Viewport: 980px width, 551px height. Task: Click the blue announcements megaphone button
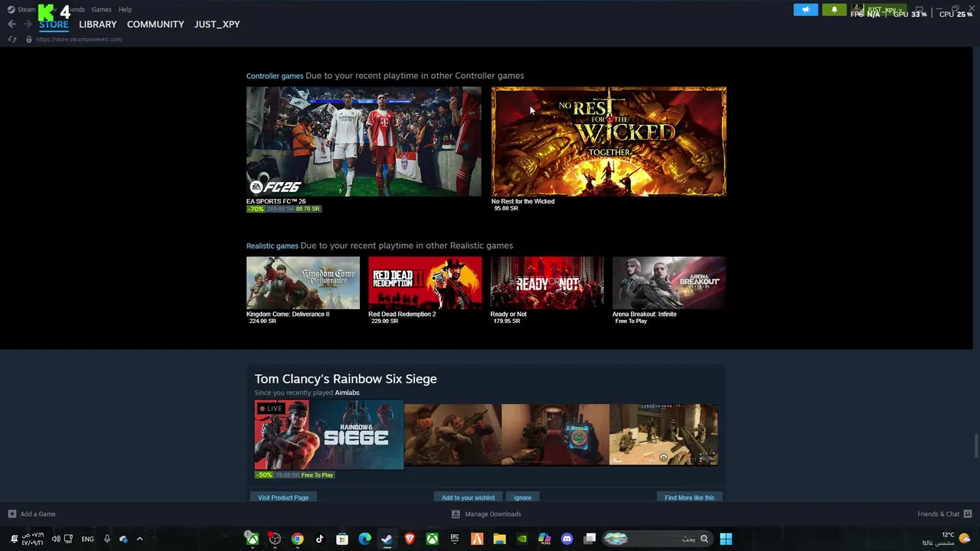tap(805, 10)
